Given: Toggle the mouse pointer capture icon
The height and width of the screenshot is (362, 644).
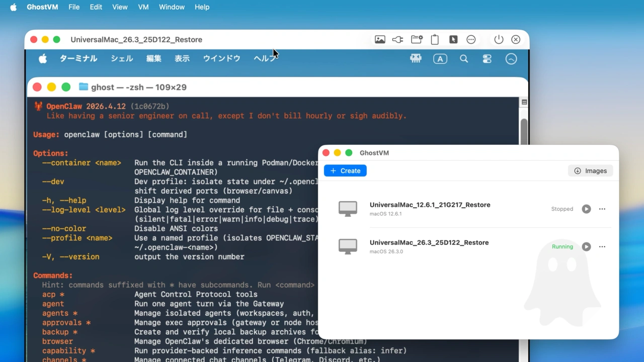Looking at the screenshot, I should click(453, 40).
